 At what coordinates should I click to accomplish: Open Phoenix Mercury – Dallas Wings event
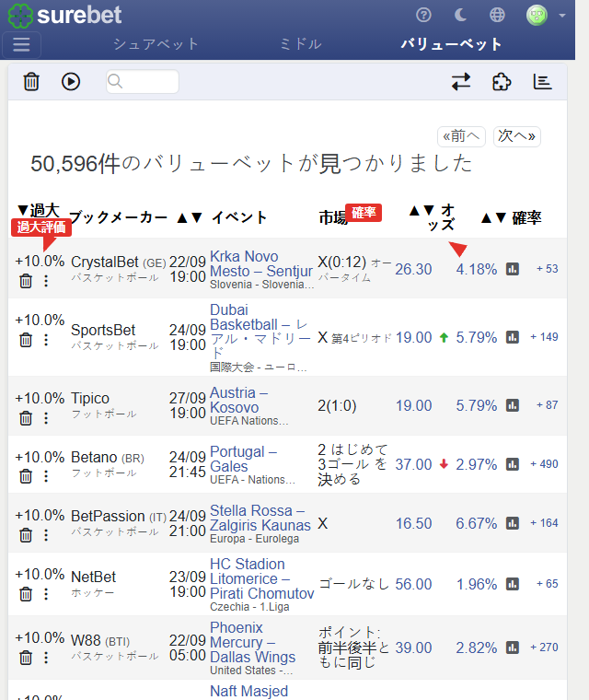pyautogui.click(x=252, y=642)
